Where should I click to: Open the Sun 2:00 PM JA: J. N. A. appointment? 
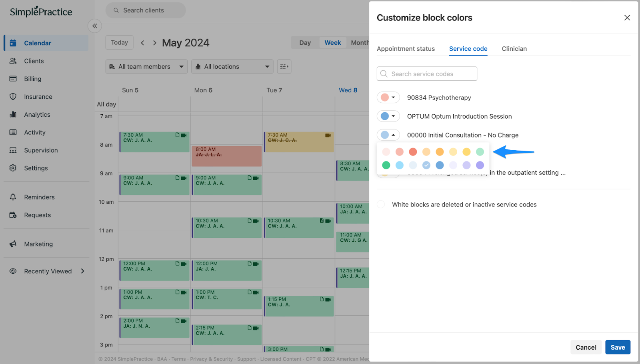point(154,328)
